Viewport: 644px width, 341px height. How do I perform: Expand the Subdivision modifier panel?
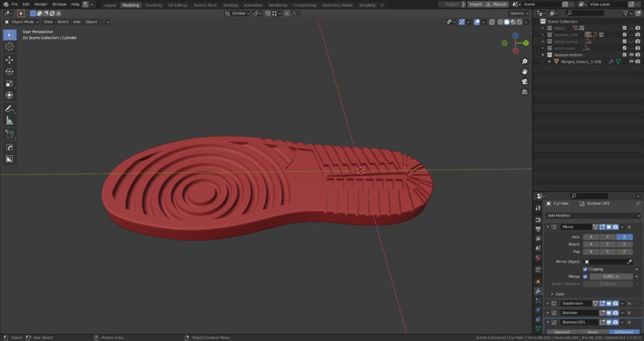coord(548,303)
